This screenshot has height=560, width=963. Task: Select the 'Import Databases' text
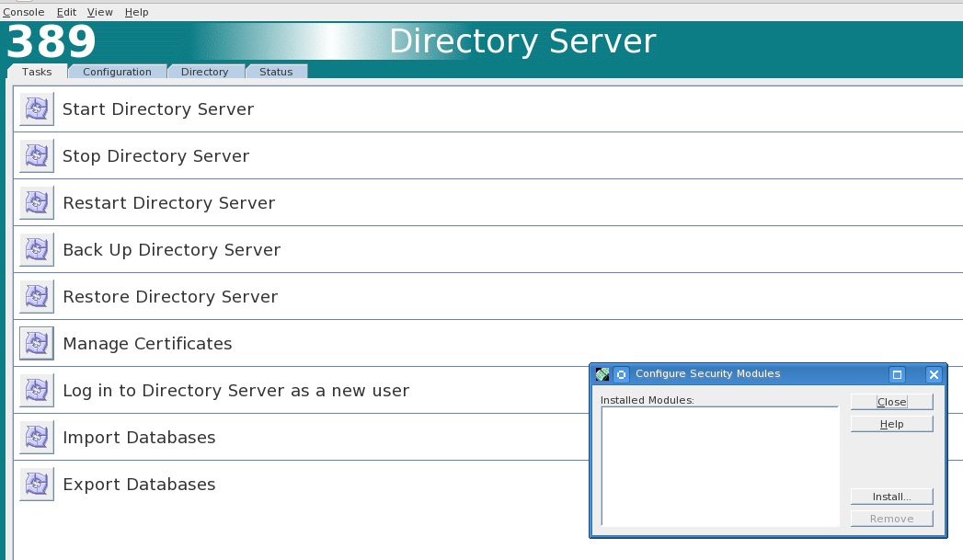pyautogui.click(x=139, y=437)
